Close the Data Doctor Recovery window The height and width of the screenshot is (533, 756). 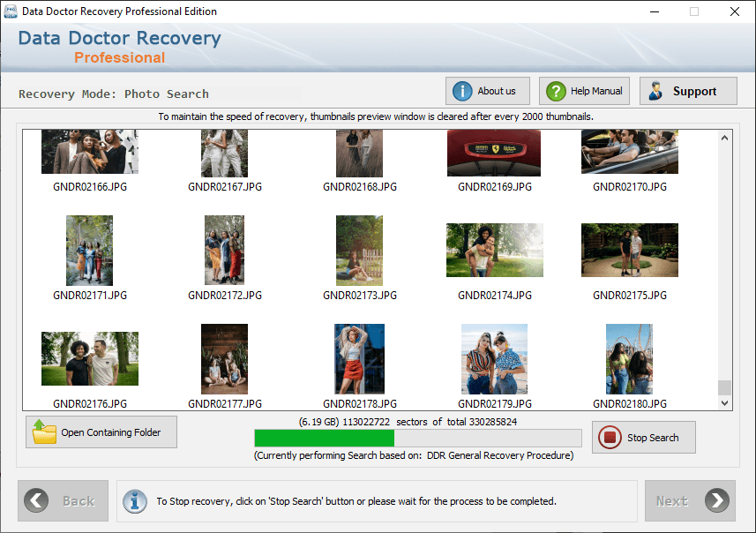pos(734,11)
